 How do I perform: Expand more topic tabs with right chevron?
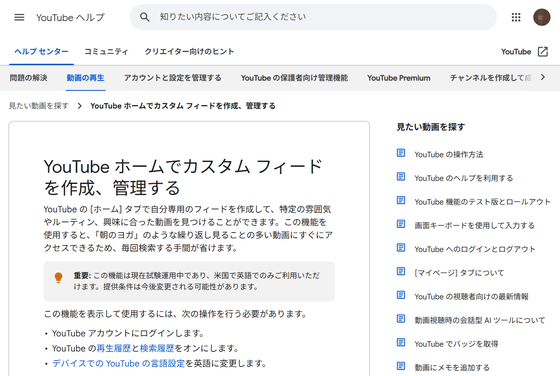pos(543,77)
